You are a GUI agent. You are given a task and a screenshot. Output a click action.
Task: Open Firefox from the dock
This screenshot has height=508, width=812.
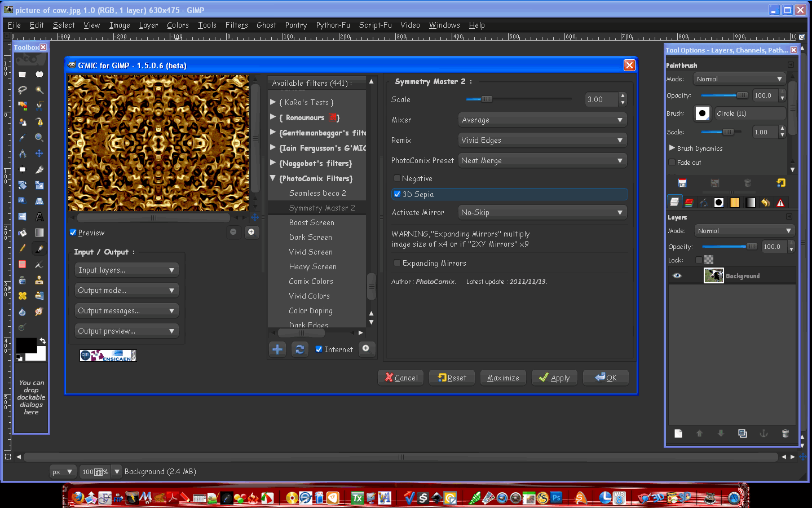tap(77, 498)
